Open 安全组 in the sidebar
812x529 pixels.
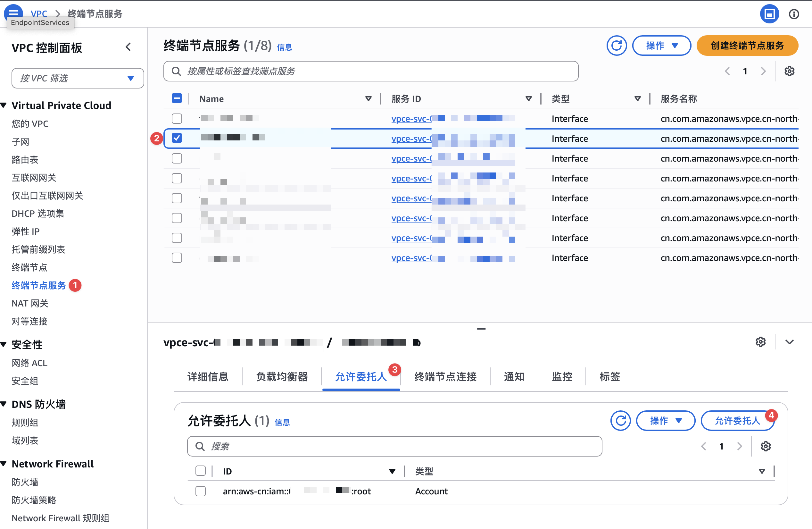[25, 381]
